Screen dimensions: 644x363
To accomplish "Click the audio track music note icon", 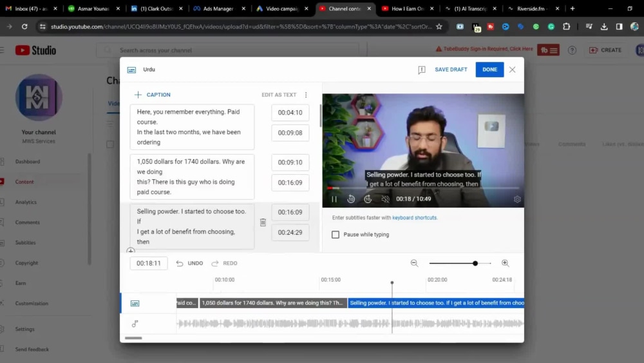I will pyautogui.click(x=135, y=324).
